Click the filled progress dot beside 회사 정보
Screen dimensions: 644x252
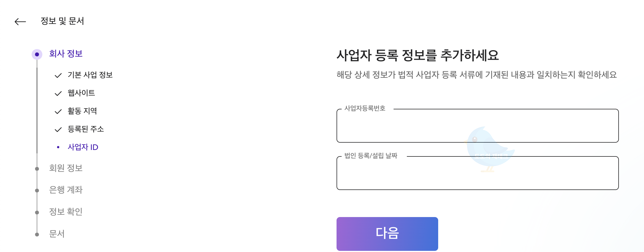tap(37, 54)
